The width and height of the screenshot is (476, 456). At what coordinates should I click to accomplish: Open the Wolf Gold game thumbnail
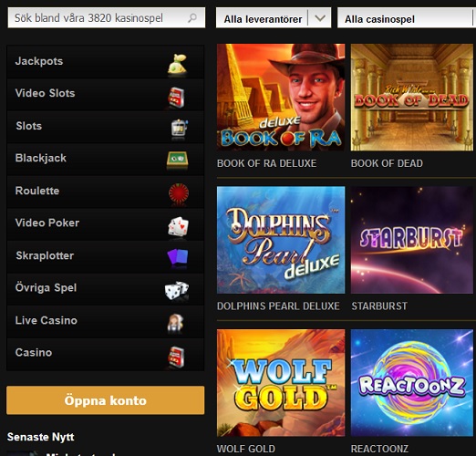(281, 383)
